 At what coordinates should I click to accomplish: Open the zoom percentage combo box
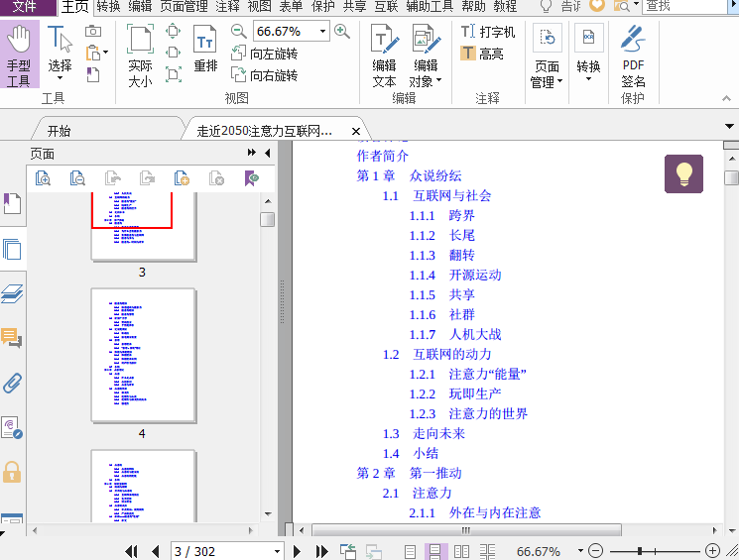click(x=291, y=32)
